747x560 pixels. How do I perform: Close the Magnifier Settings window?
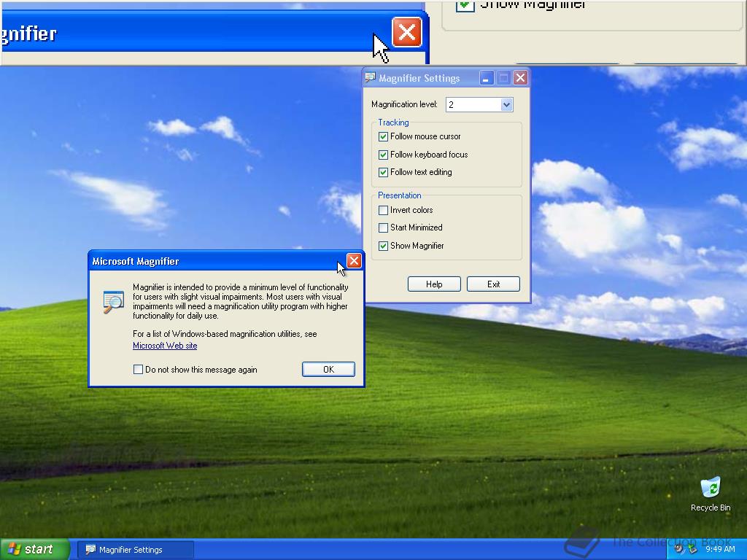pyautogui.click(x=520, y=78)
